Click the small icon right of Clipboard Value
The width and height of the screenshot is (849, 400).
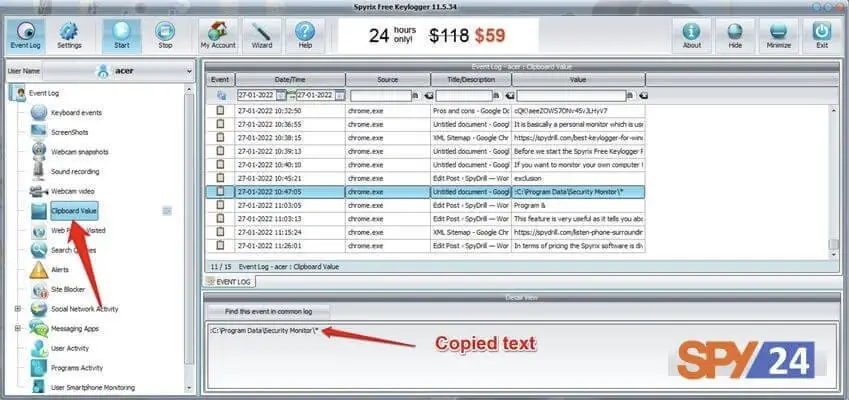167,211
